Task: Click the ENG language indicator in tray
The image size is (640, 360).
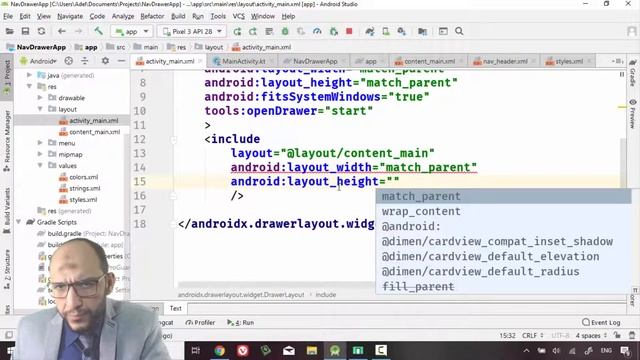Action: click(606, 351)
